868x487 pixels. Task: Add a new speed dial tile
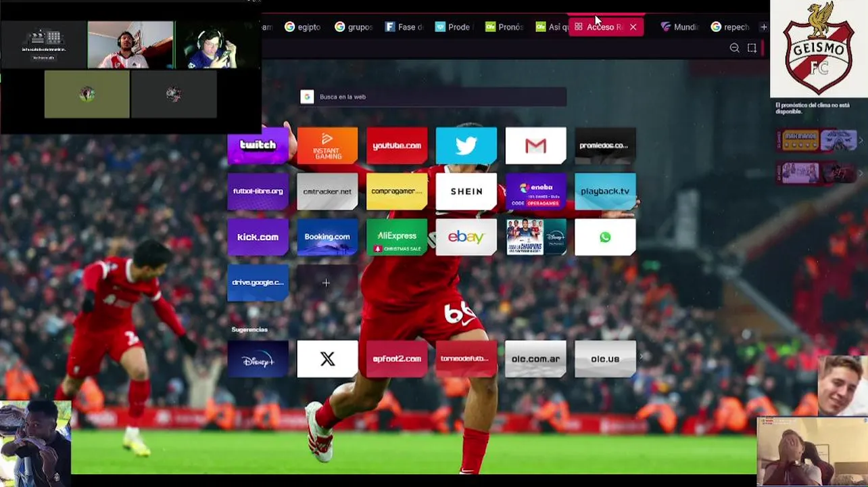(327, 283)
